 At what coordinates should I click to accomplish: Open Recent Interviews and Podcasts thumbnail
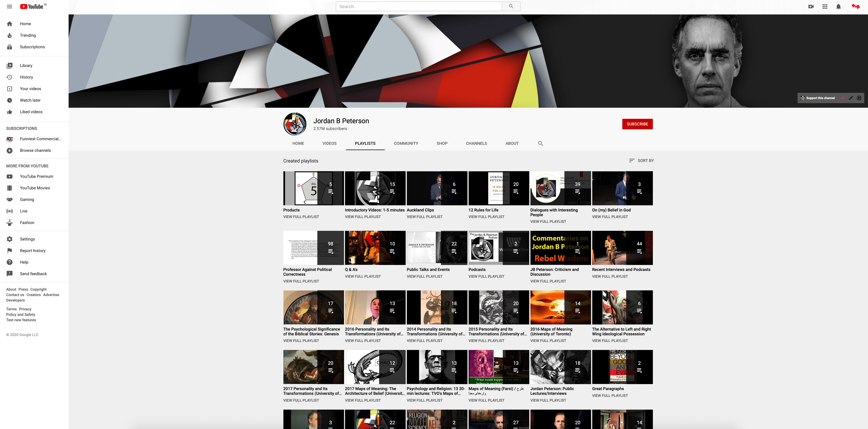[622, 248]
